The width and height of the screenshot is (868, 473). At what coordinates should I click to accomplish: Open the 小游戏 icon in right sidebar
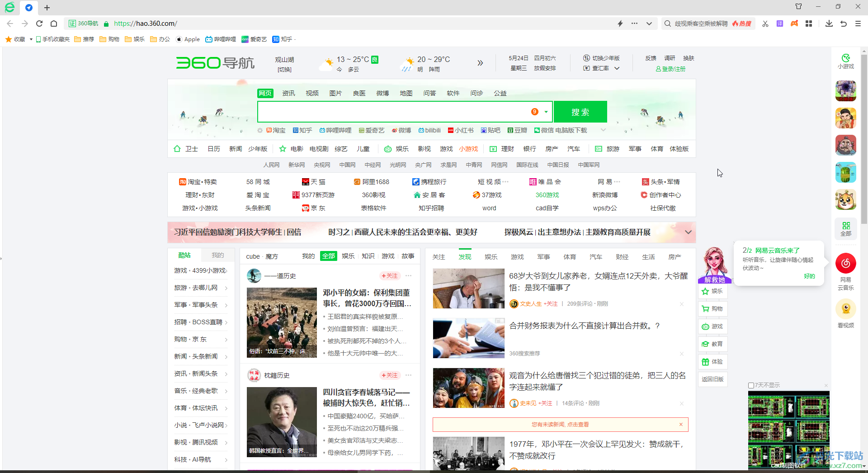846,61
